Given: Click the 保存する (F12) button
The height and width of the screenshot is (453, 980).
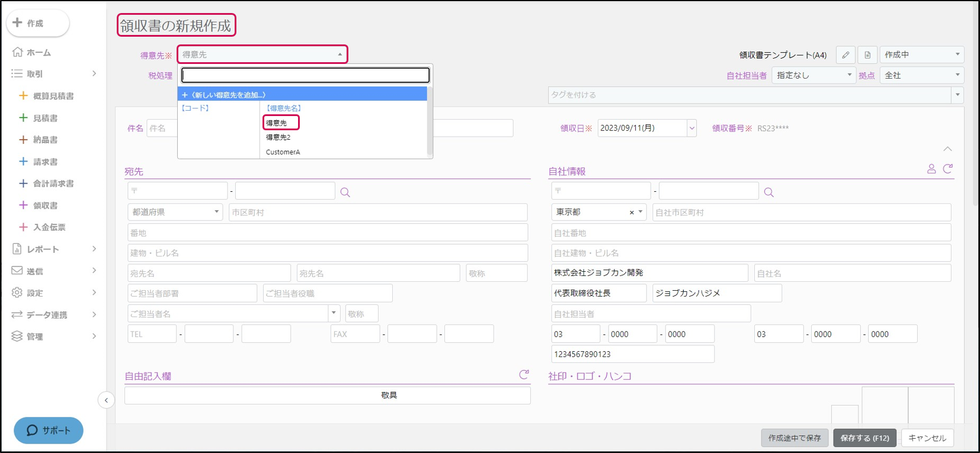Looking at the screenshot, I should (864, 438).
